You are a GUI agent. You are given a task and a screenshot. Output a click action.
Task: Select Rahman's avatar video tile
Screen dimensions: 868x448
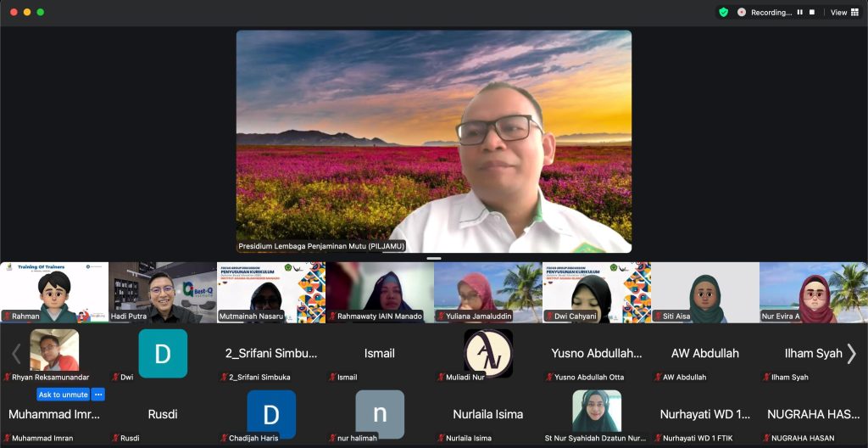[x=54, y=292]
